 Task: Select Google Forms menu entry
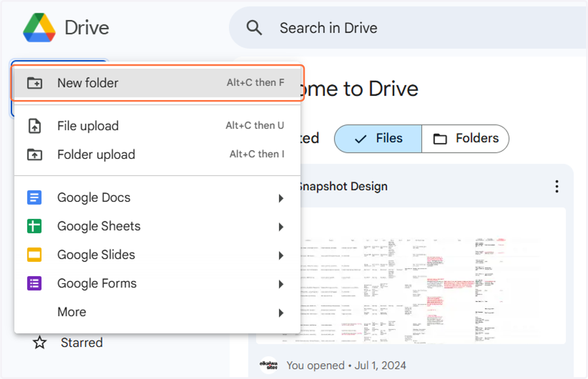[x=157, y=283]
